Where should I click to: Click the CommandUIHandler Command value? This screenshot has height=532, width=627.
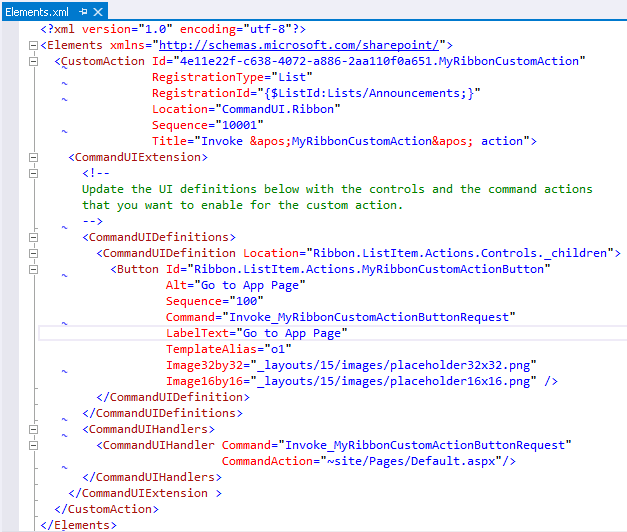[425, 445]
